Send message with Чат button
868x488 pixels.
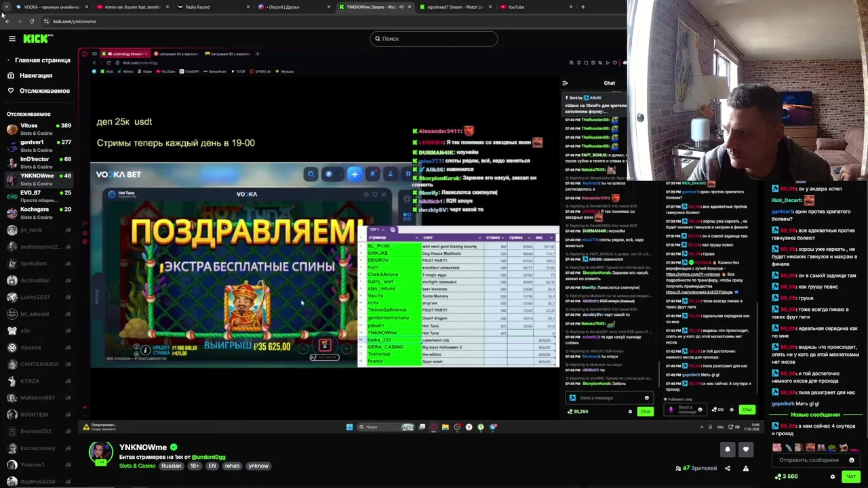pos(851,476)
